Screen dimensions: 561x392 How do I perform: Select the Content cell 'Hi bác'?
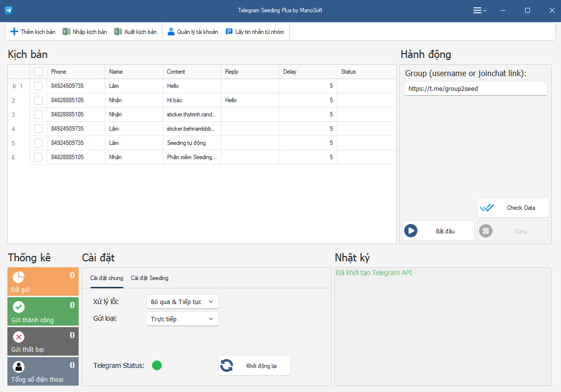point(192,100)
